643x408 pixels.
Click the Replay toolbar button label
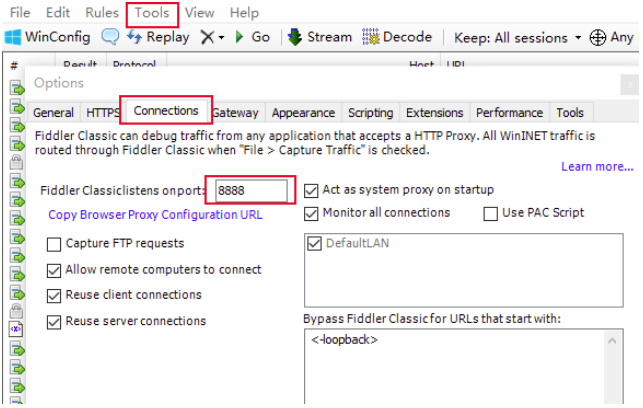[x=168, y=37]
